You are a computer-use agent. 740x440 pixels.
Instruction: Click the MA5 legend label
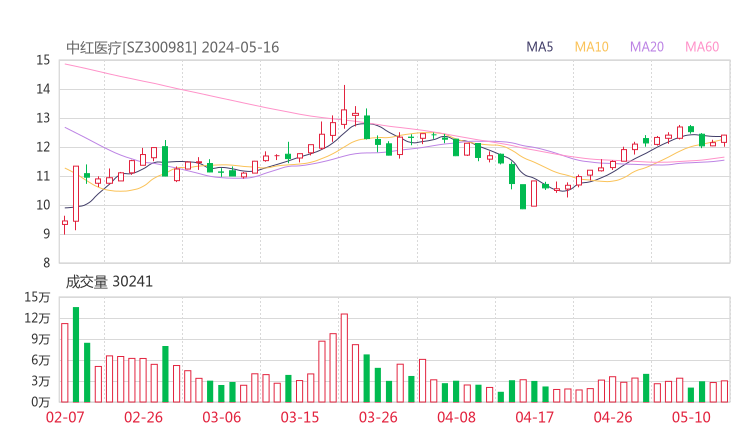[x=539, y=47]
